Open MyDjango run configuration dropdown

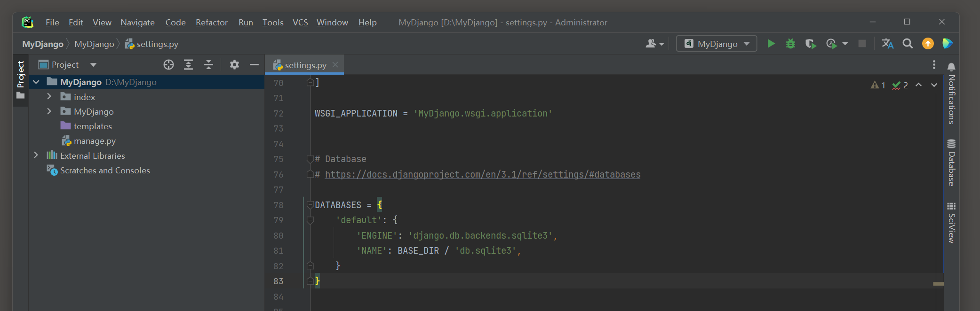click(x=717, y=44)
